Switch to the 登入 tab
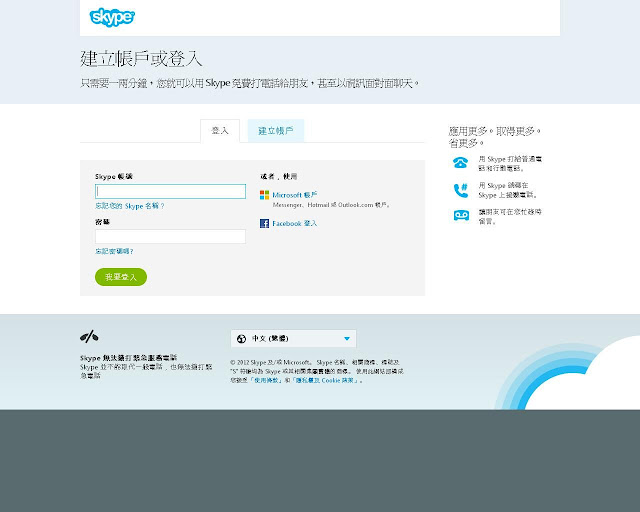The width and height of the screenshot is (640, 512). point(220,131)
